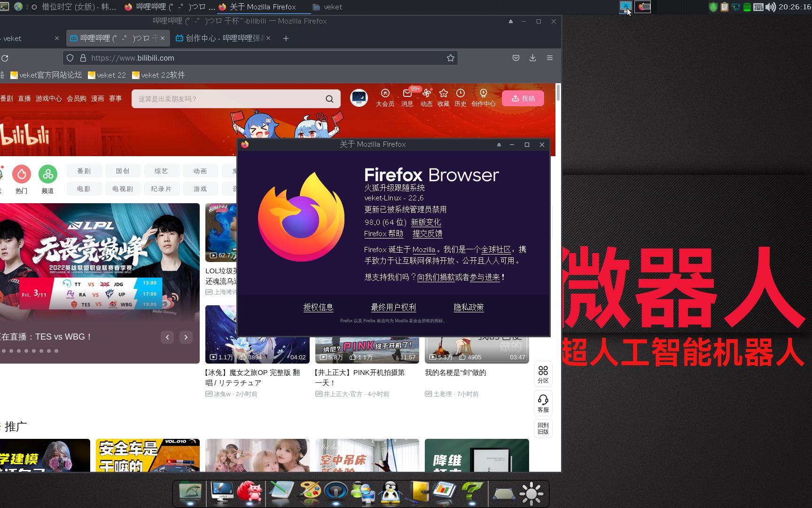Click the 回到旧版 button
This screenshot has width=812, height=508.
tap(543, 428)
